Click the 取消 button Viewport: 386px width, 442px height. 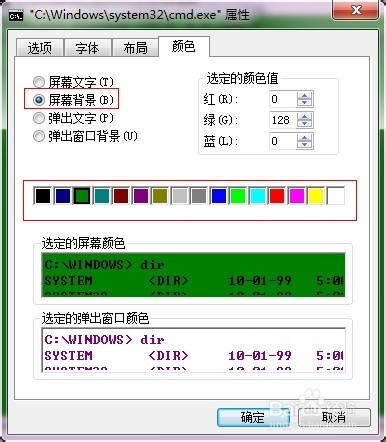334,417
